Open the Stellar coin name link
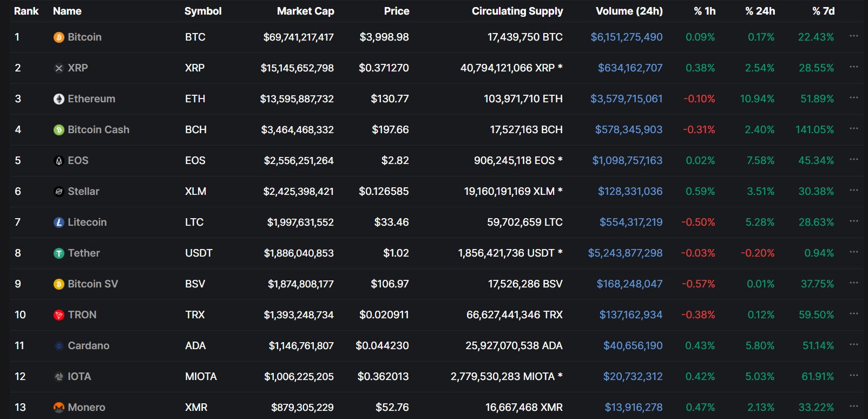 83,192
